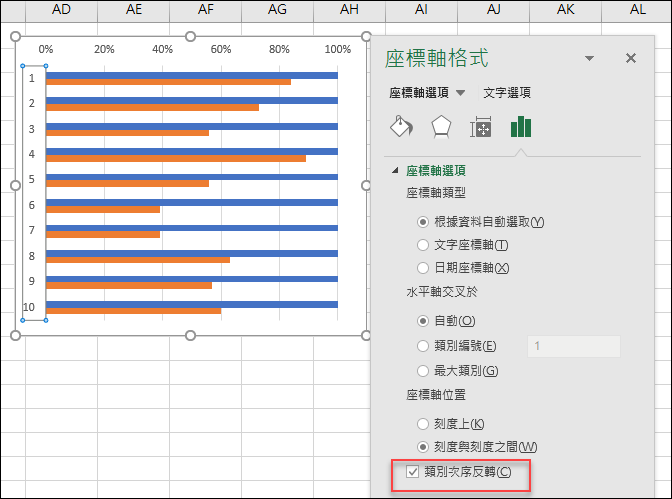Open the task pane options dropdown arrow
This screenshot has width=672, height=499.
click(589, 58)
